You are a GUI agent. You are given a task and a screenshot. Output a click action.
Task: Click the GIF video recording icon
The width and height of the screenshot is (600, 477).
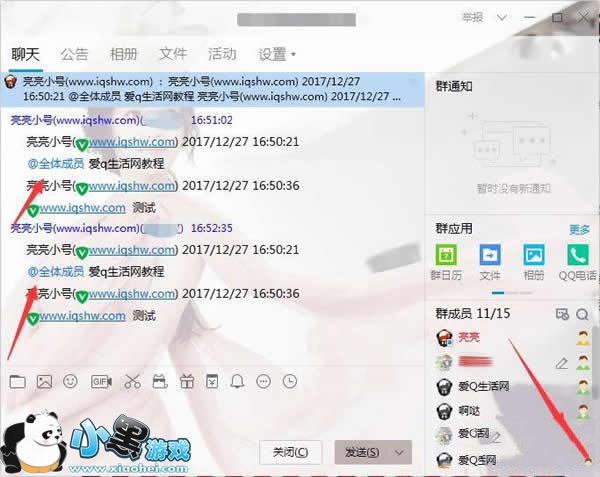click(x=101, y=381)
